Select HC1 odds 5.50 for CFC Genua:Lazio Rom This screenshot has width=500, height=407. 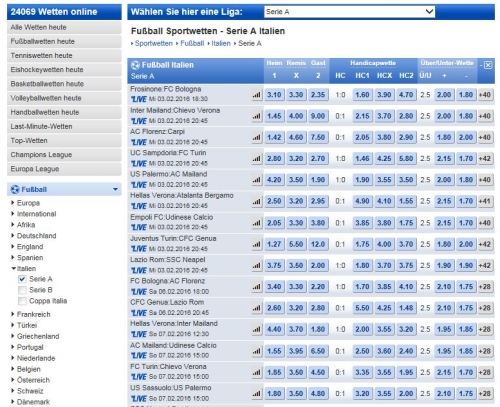pyautogui.click(x=362, y=308)
